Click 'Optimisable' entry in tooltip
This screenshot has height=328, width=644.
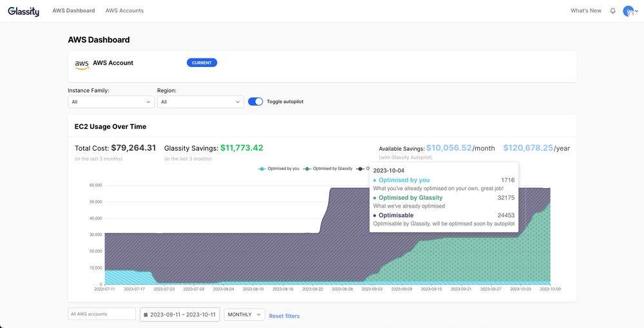click(x=396, y=215)
